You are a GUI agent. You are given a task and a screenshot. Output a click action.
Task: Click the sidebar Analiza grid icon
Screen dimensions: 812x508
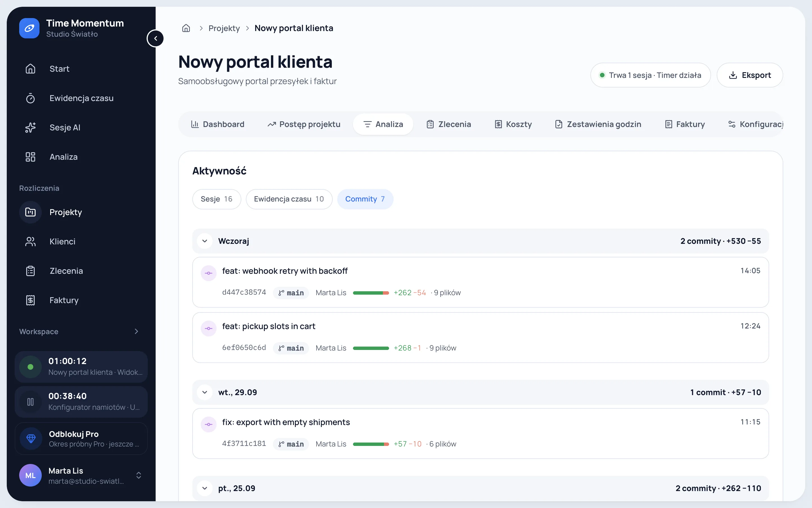30,157
